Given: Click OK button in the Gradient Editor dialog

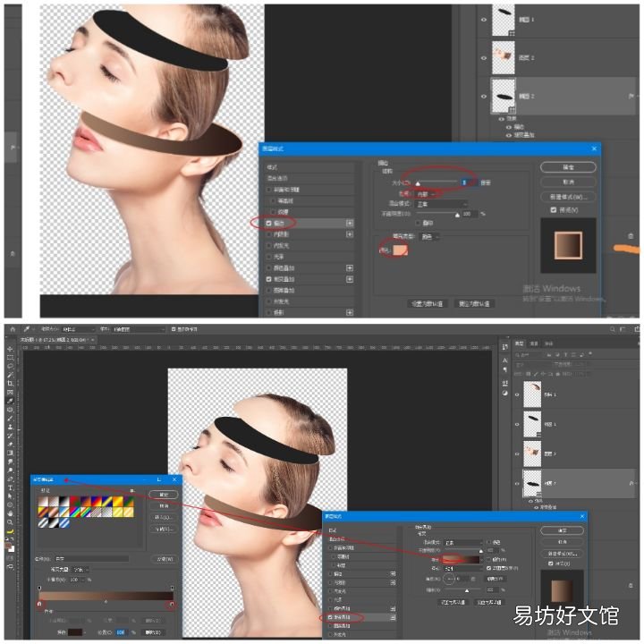Looking at the screenshot, I should click(x=164, y=495).
